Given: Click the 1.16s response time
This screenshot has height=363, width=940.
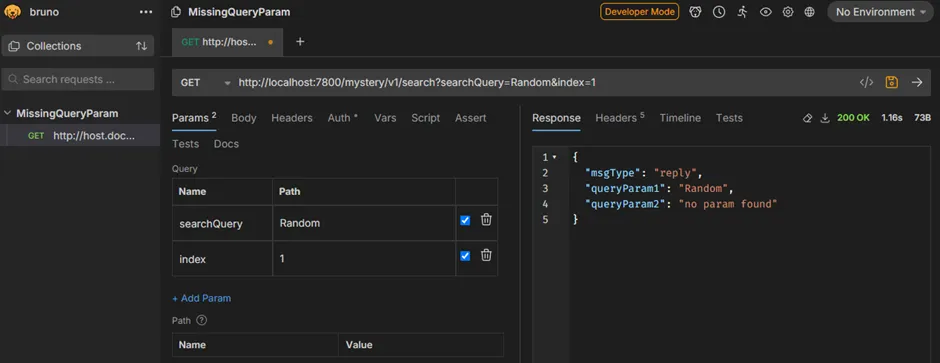Looking at the screenshot, I should pos(892,118).
